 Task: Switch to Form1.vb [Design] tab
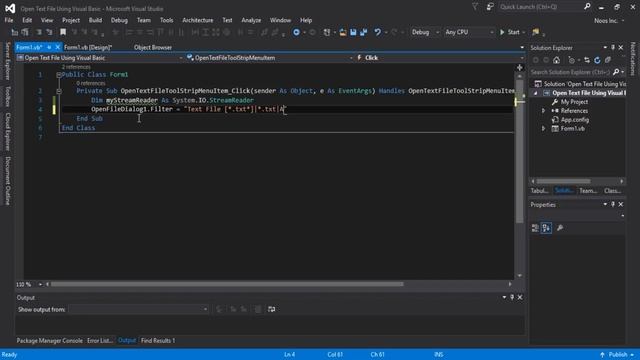(88, 47)
